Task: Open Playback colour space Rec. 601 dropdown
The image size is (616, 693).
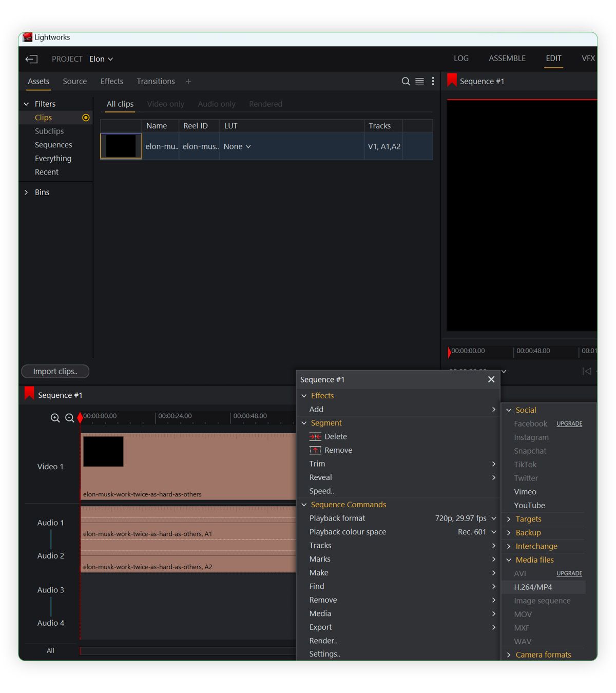Action: coord(477,532)
